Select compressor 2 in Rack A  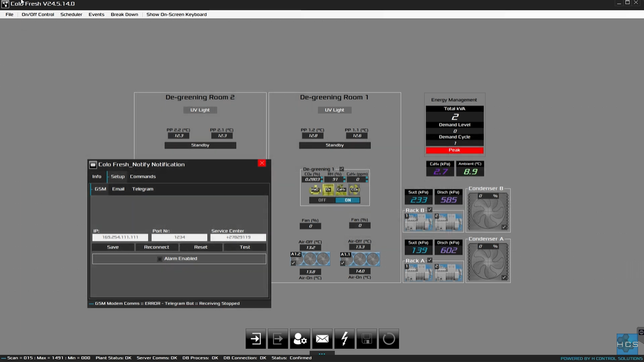(448, 272)
